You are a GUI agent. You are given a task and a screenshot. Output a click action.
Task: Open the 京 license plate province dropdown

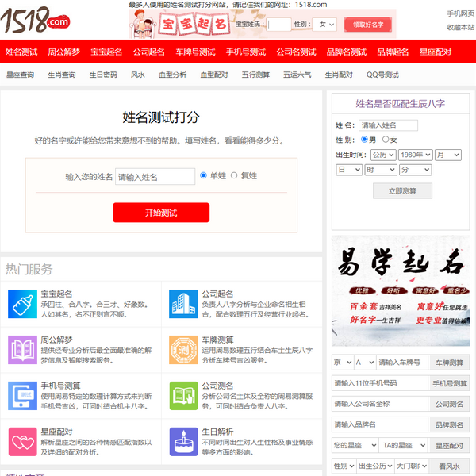tap(342, 363)
